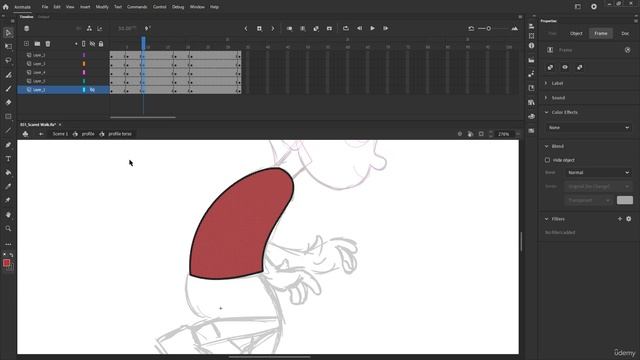The width and height of the screenshot is (640, 360).
Task: Enable the Hide object checkbox
Action: pos(547,160)
